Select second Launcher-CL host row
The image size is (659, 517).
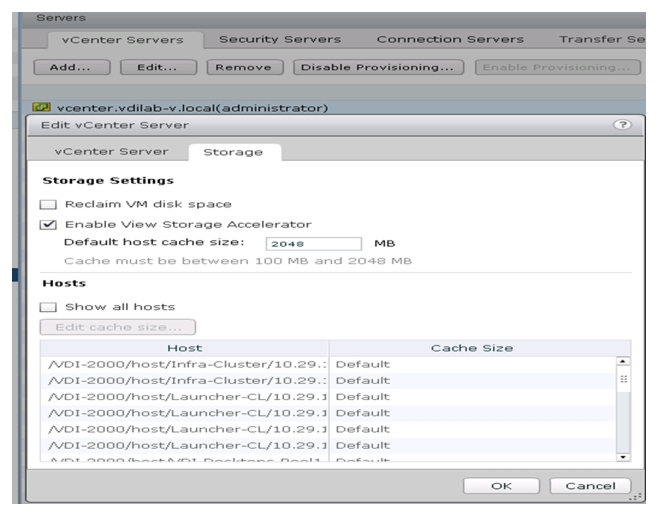coord(328,413)
